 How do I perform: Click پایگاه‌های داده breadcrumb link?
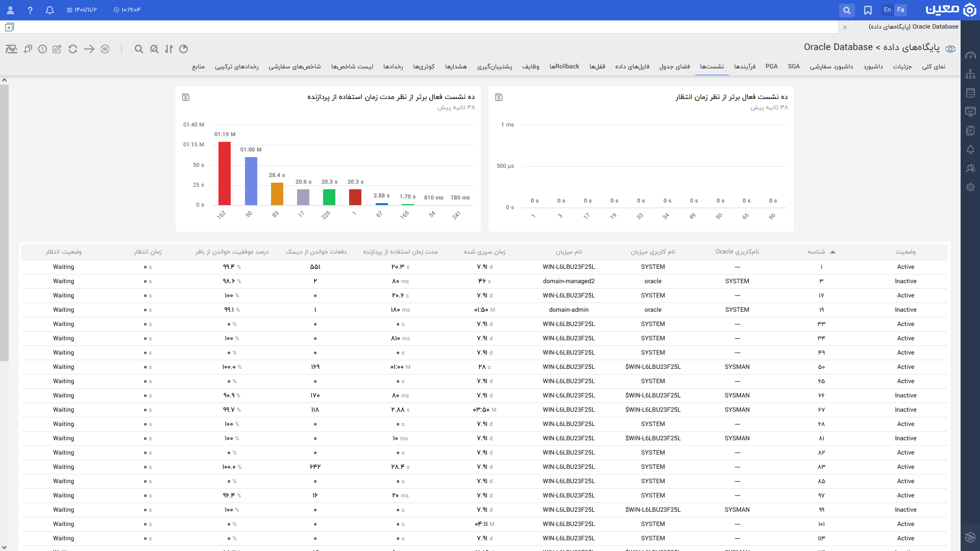click(x=911, y=47)
